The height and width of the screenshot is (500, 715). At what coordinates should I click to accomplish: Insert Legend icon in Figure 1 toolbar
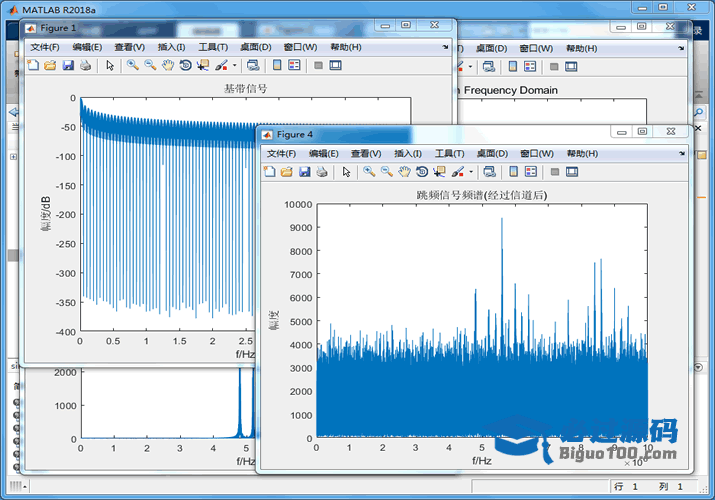[294, 65]
